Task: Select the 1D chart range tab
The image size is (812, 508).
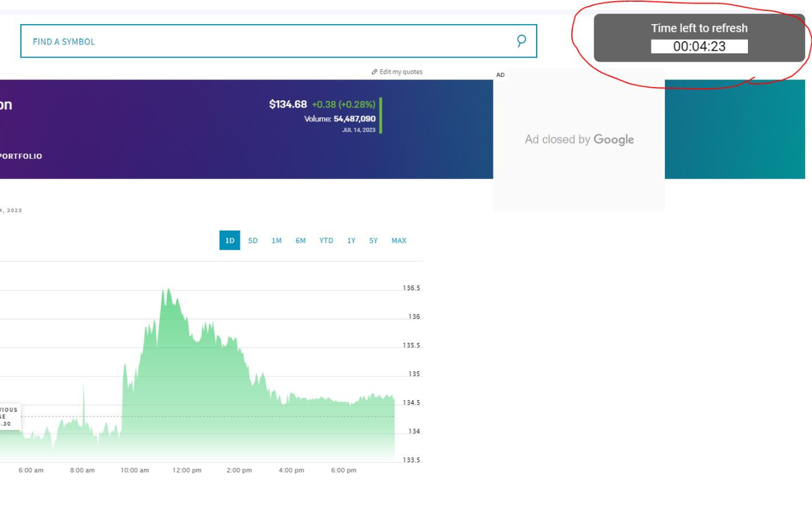Action: tap(230, 241)
